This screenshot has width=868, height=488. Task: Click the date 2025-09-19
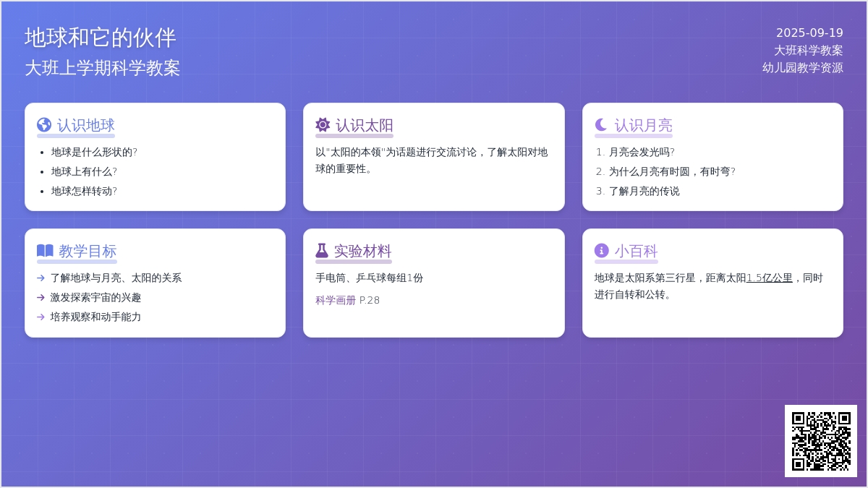click(809, 33)
